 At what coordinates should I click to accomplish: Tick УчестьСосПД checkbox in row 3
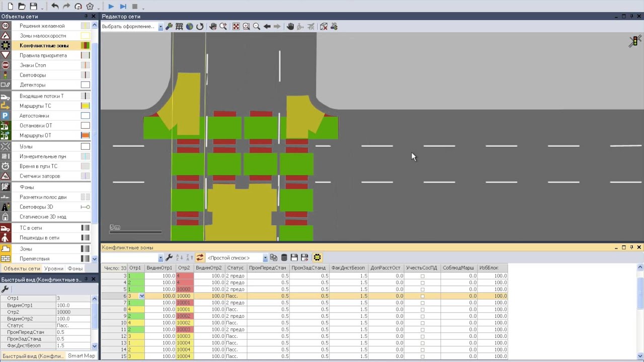pos(423,276)
